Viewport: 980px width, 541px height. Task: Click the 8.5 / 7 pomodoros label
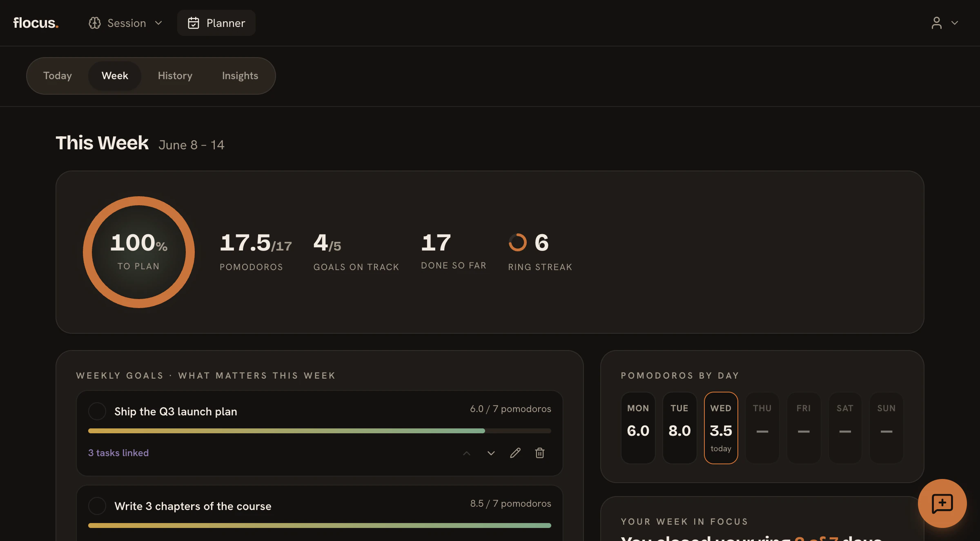coord(510,503)
